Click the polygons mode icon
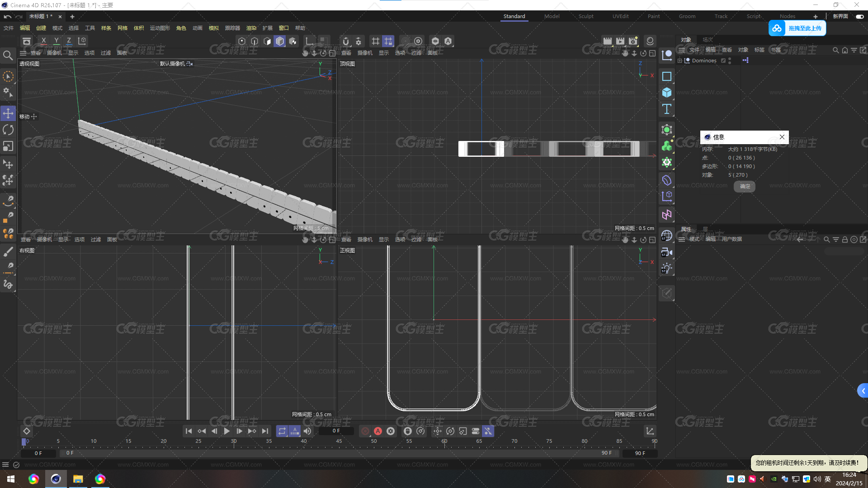Screen dimensions: 868x488 [x=267, y=41]
